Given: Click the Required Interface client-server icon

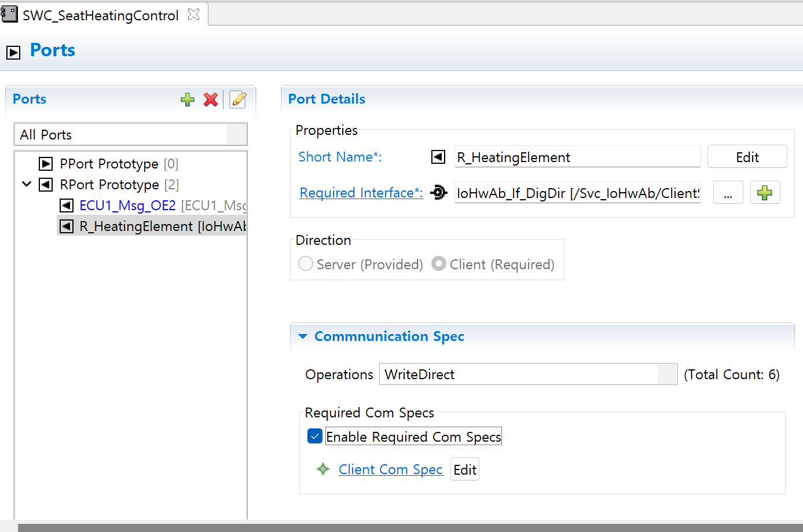Looking at the screenshot, I should 439,192.
